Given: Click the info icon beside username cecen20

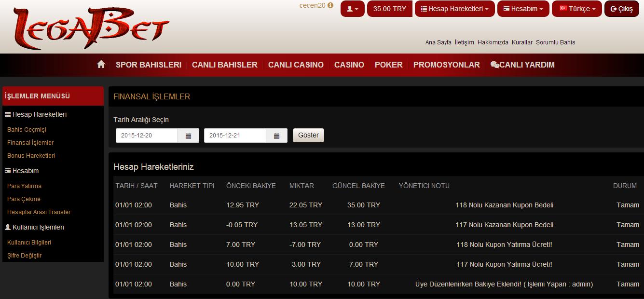Looking at the screenshot, I should coord(330,6).
